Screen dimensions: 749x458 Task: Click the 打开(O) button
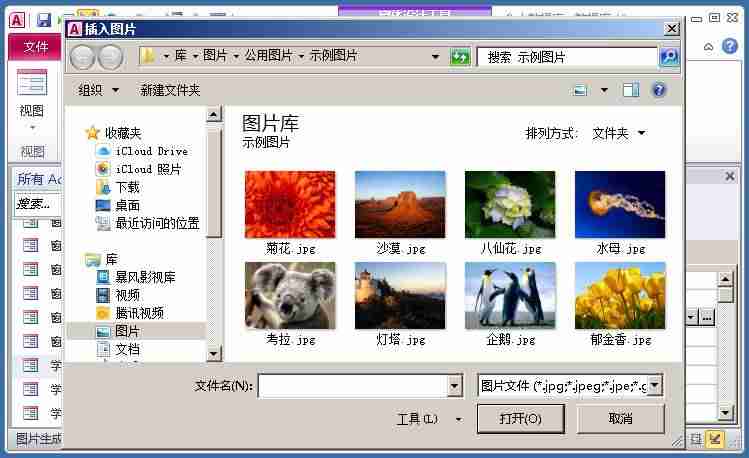click(x=520, y=419)
